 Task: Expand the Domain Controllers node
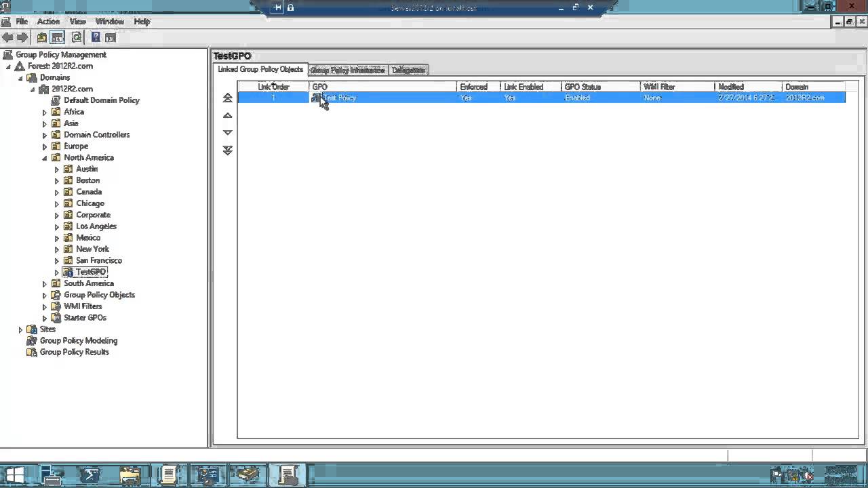tap(45, 135)
